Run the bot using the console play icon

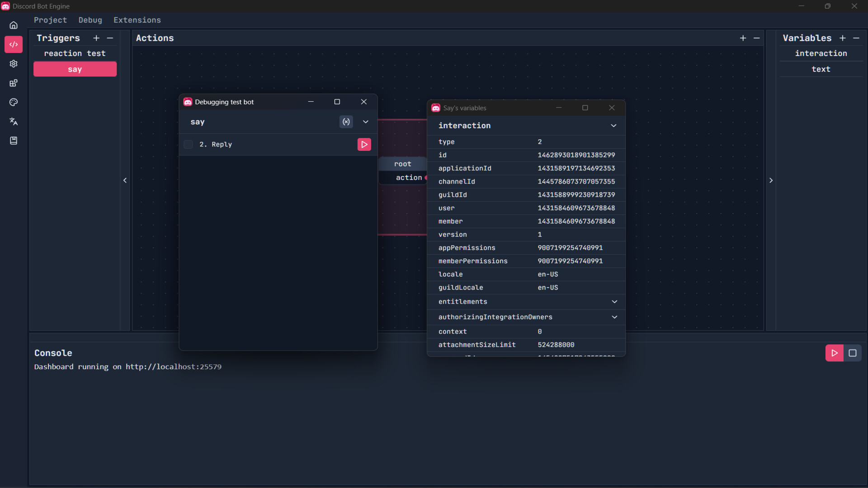point(834,353)
